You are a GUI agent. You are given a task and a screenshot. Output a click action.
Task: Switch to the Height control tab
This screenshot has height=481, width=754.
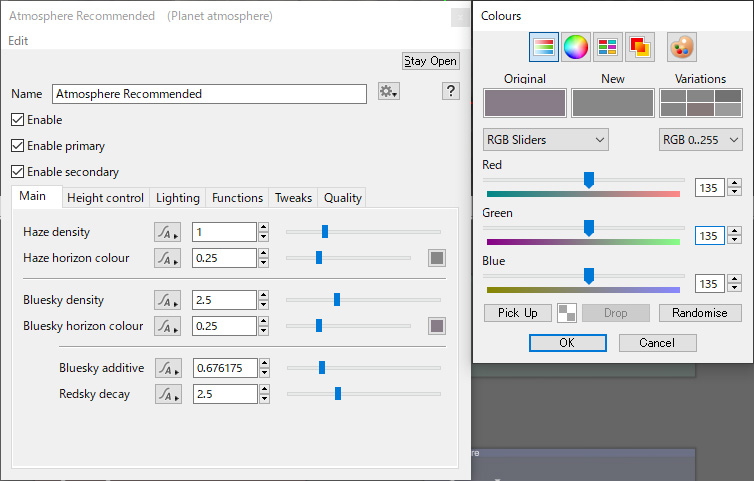pos(105,198)
